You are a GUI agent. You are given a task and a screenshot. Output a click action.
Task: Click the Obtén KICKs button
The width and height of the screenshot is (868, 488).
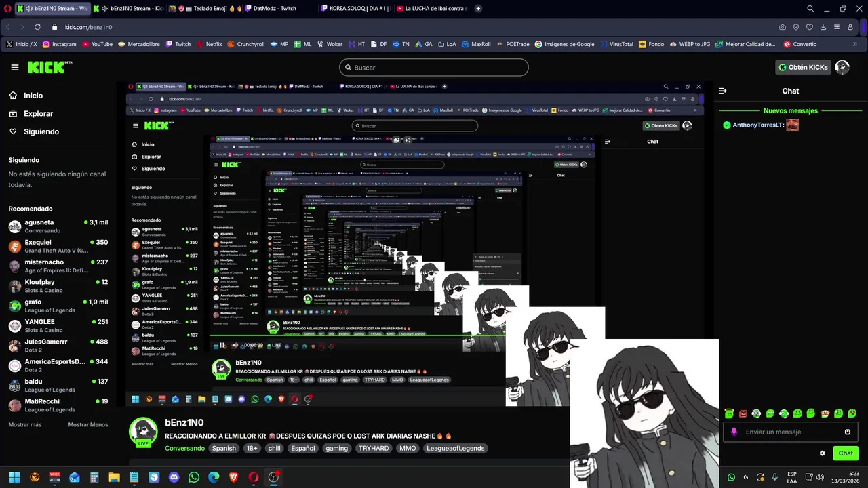[803, 67]
